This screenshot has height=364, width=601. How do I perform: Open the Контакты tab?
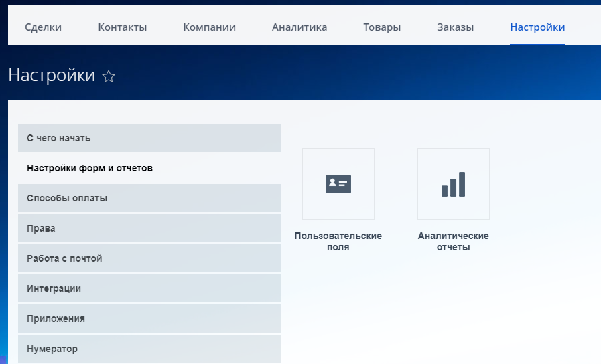(x=122, y=27)
